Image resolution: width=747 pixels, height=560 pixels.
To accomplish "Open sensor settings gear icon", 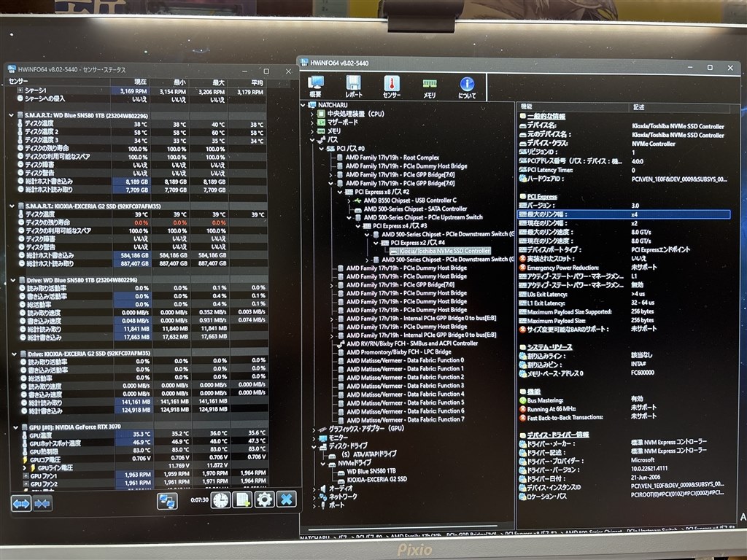I will pyautogui.click(x=264, y=499).
